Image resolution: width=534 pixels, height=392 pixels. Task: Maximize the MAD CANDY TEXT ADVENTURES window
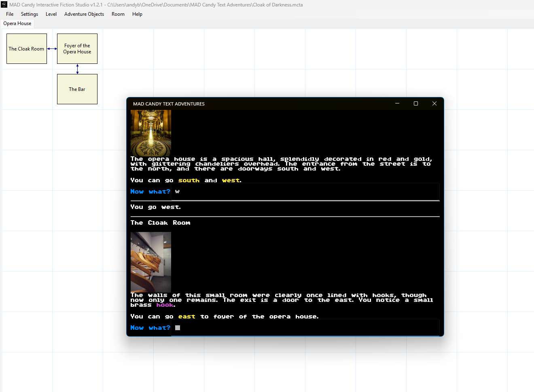coord(416,103)
